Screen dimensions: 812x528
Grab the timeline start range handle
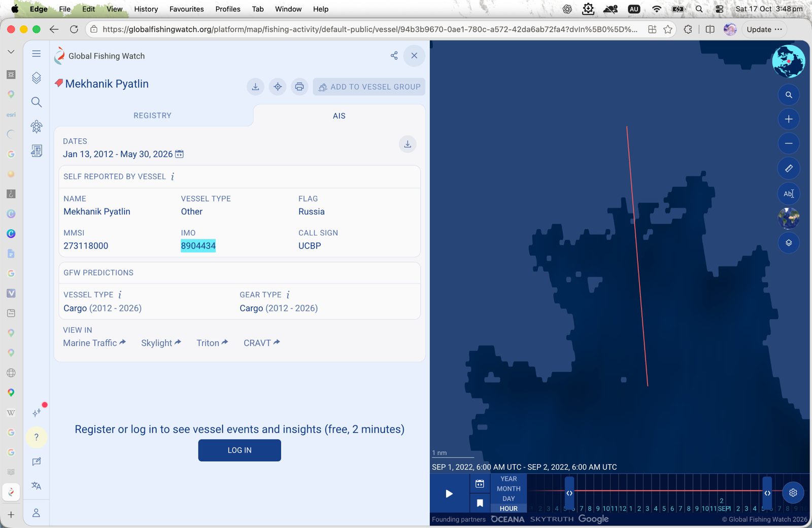[569, 493]
